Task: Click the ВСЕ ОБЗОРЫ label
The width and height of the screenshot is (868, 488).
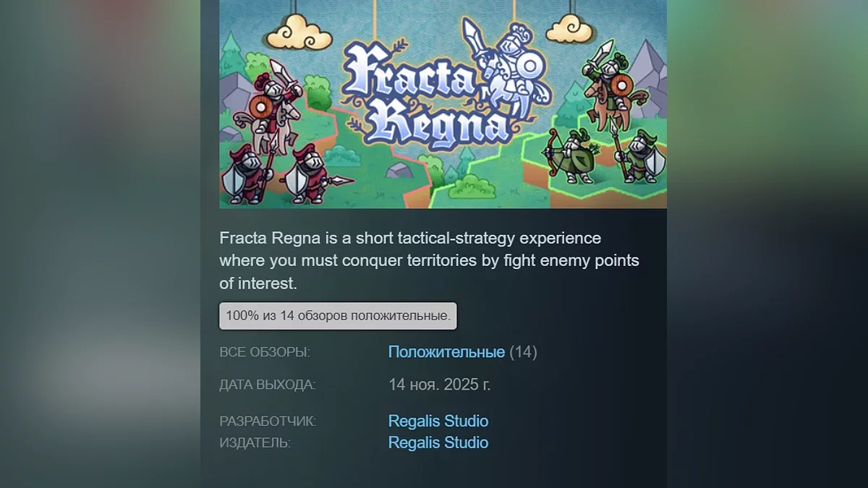Action: (265, 352)
